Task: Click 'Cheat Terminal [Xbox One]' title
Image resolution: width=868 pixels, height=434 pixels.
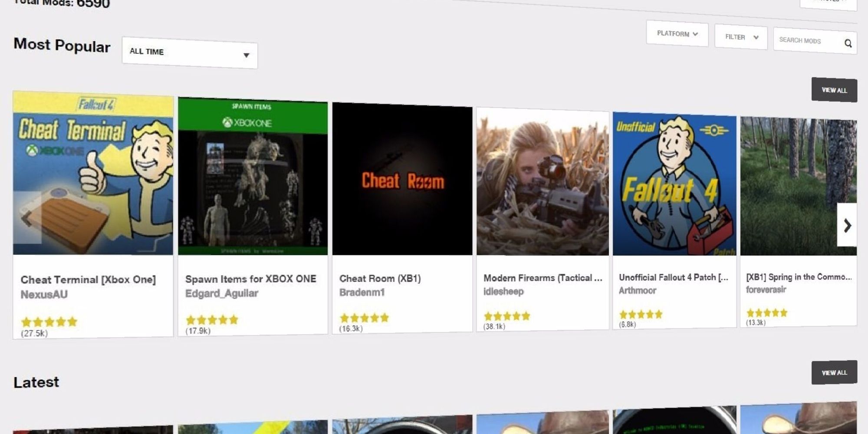Action: tap(88, 280)
